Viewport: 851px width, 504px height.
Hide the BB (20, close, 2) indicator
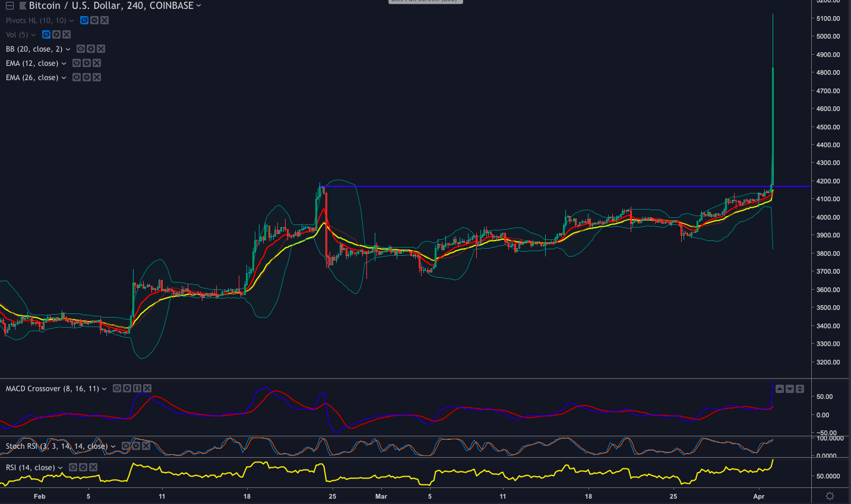81,49
